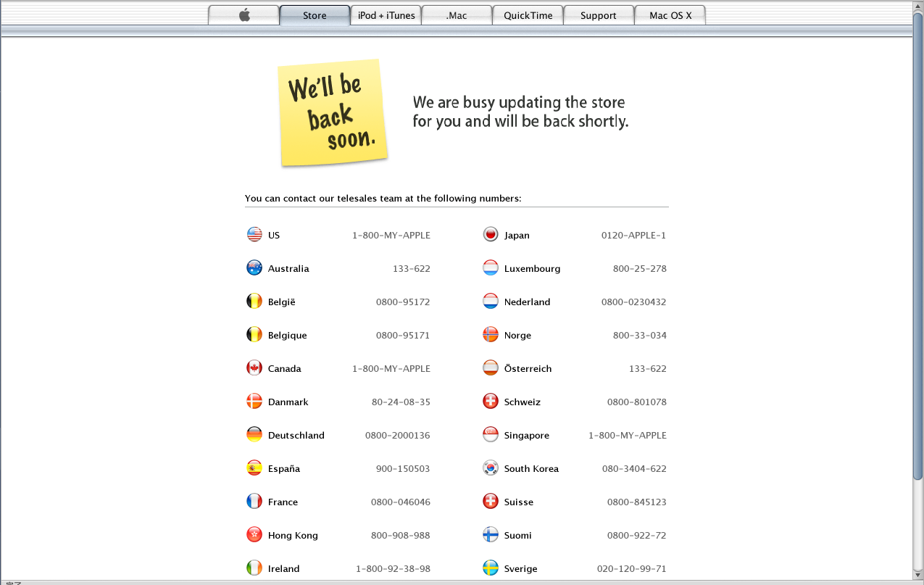Click the Danmark flag icon
Screen dimensions: 924x585
point(254,401)
